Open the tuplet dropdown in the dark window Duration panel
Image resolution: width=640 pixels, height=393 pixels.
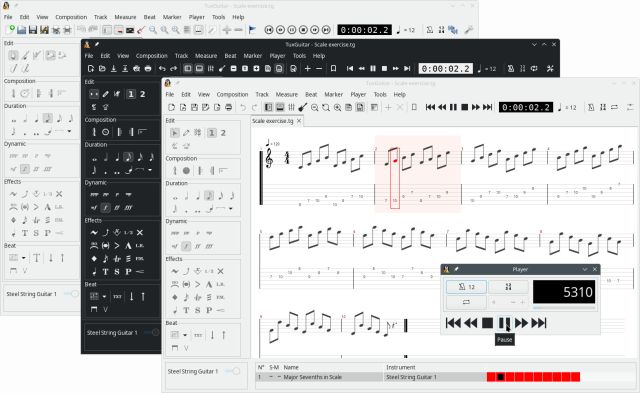pyautogui.click(x=150, y=170)
